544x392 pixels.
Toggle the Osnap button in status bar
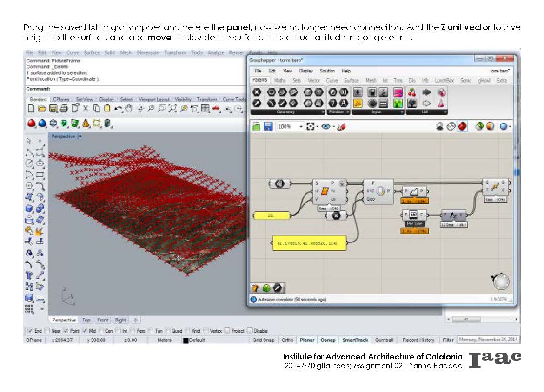click(328, 340)
